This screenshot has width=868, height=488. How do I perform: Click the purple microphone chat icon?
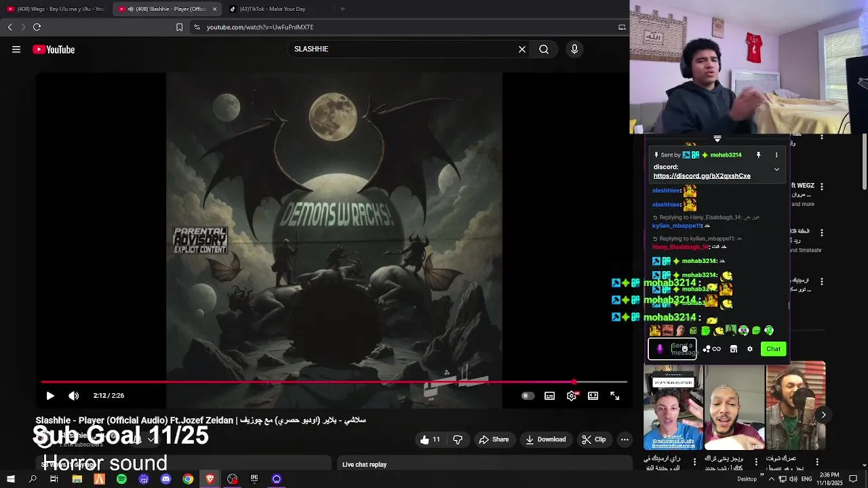coord(660,349)
